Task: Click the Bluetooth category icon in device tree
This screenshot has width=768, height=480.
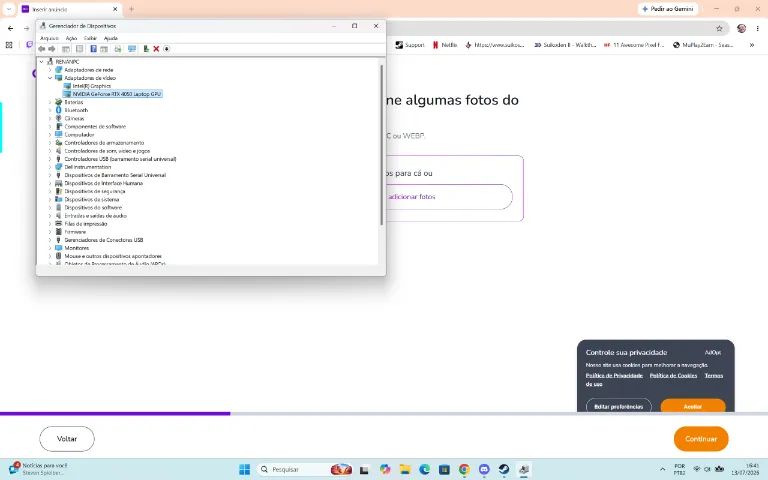Action: [59, 110]
